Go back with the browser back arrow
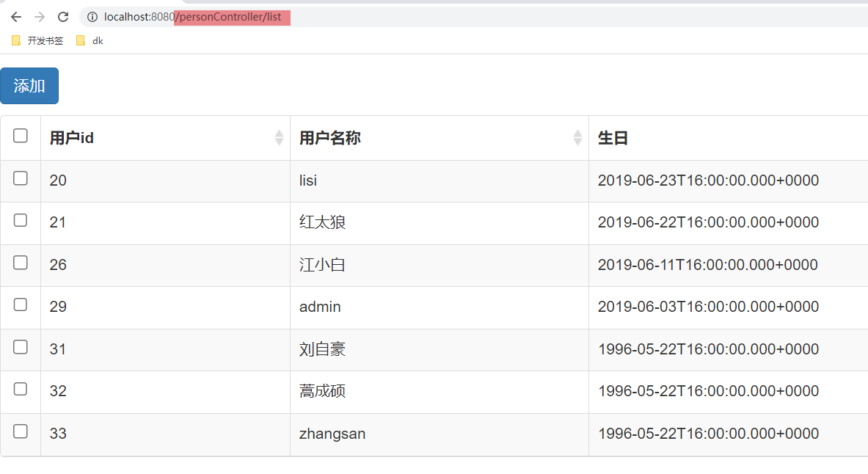This screenshot has height=474, width=868. pos(16,17)
